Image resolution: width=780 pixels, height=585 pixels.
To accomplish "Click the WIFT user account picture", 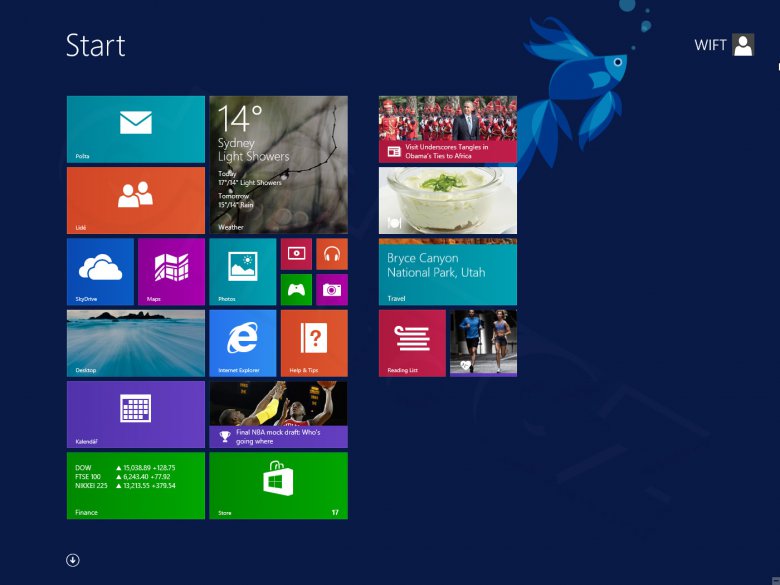I will (743, 45).
